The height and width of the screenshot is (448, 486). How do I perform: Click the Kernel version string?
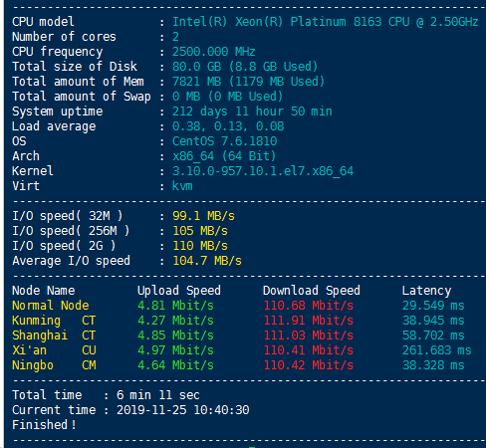(x=263, y=171)
